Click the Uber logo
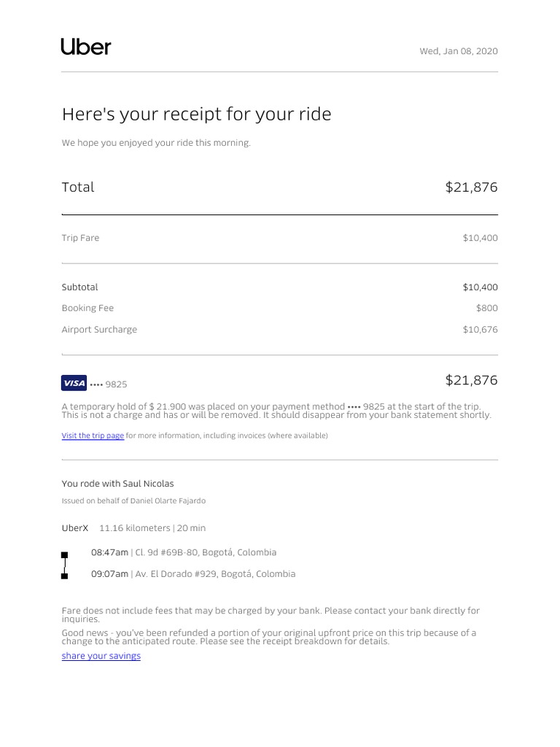560x747 pixels. tap(86, 48)
